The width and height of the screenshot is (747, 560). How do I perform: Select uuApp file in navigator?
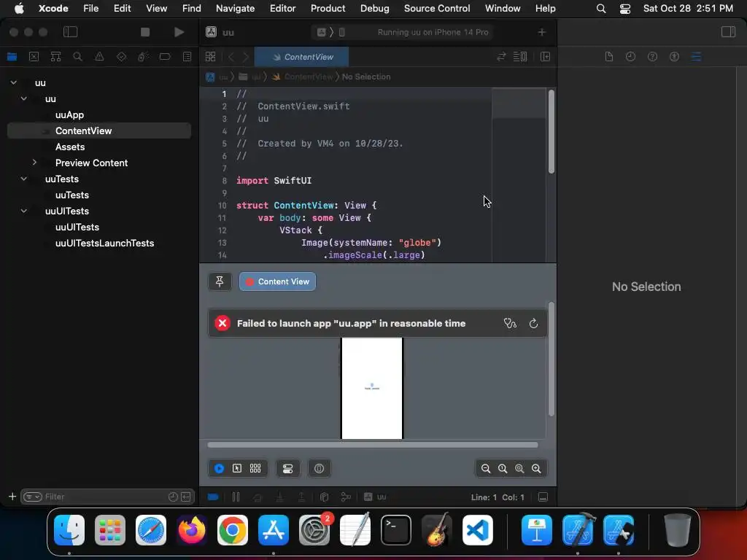[69, 114]
